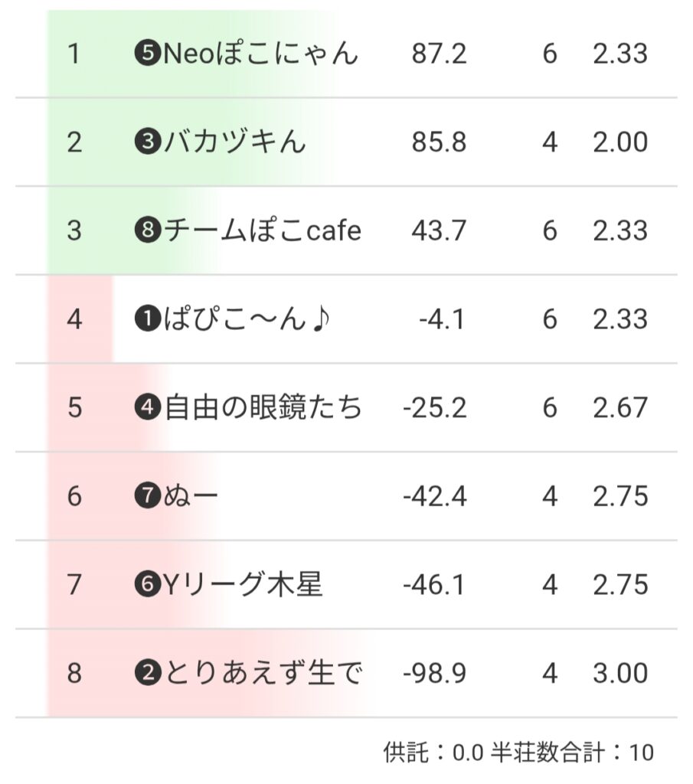693x784 pixels.
Task: Open the チームぽこcafe team name
Action: click(262, 231)
